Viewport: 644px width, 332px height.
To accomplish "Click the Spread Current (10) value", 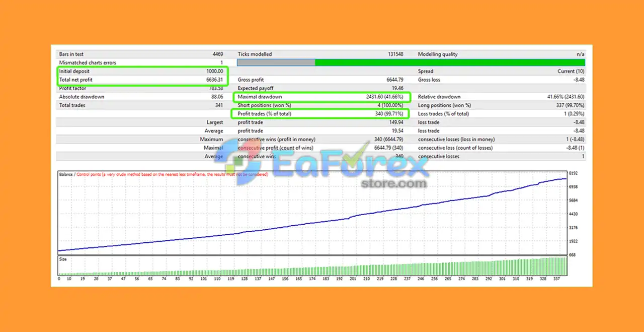I will pos(571,72).
